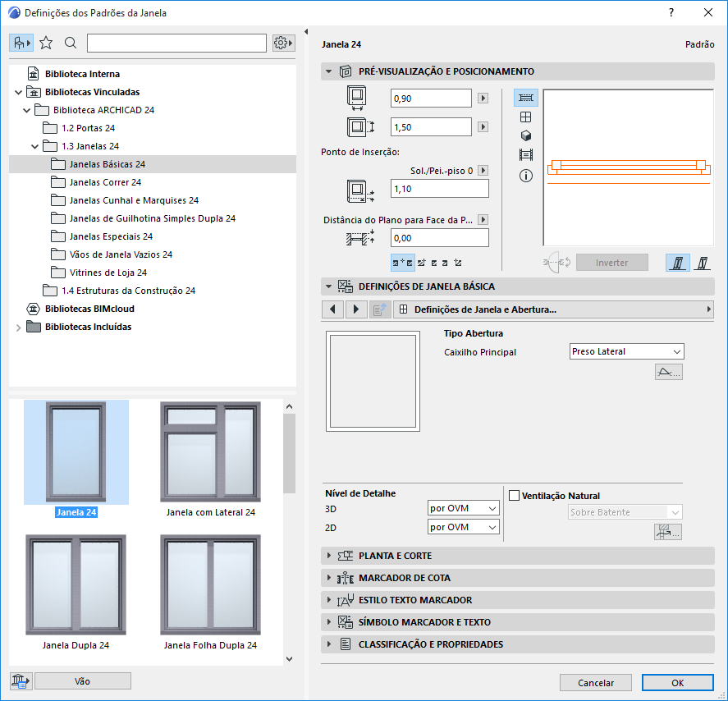The height and width of the screenshot is (701, 728).
Task: Open the Caixilho Principal dropdown
Action: coord(627,351)
